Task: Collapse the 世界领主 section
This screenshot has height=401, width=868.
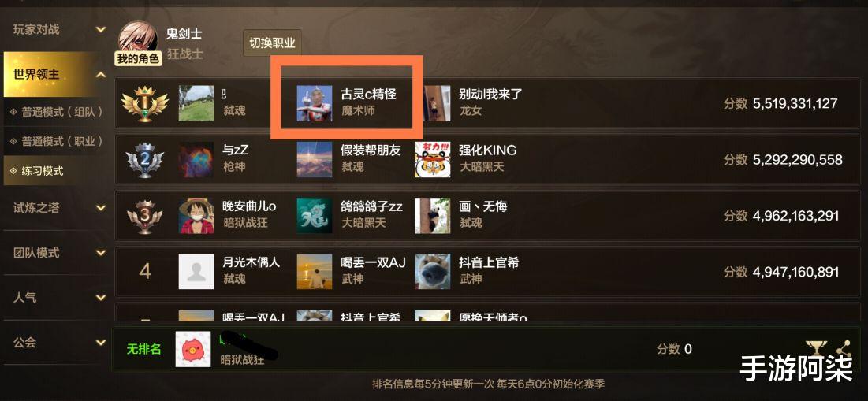Action: (x=101, y=74)
